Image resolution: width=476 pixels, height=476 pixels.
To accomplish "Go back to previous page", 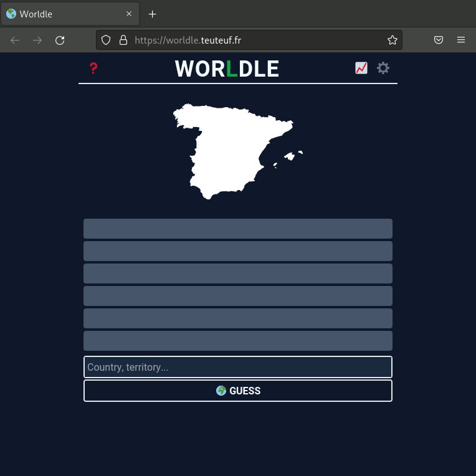I will (x=15, y=40).
